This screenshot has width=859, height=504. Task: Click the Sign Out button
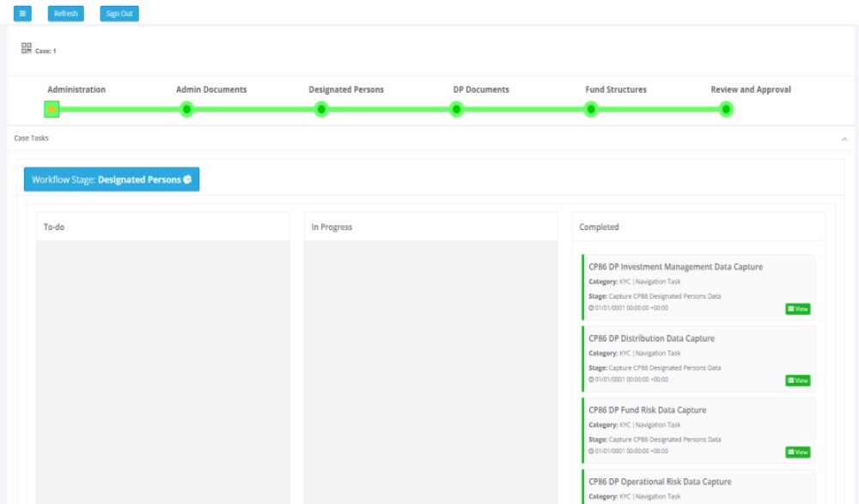119,14
